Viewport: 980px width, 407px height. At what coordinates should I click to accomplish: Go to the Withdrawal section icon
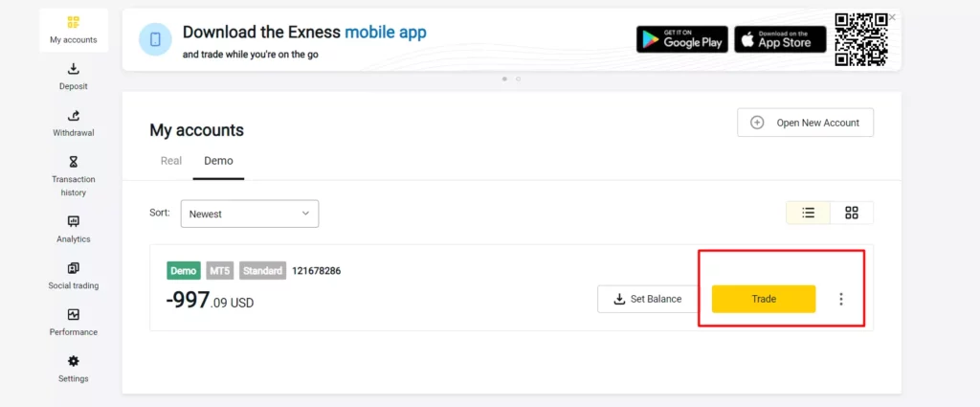pyautogui.click(x=74, y=116)
